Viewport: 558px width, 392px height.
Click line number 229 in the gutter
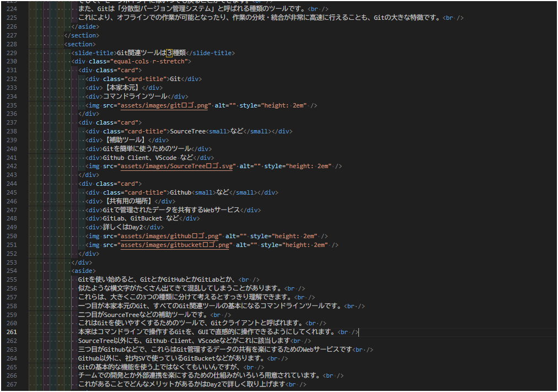point(11,52)
